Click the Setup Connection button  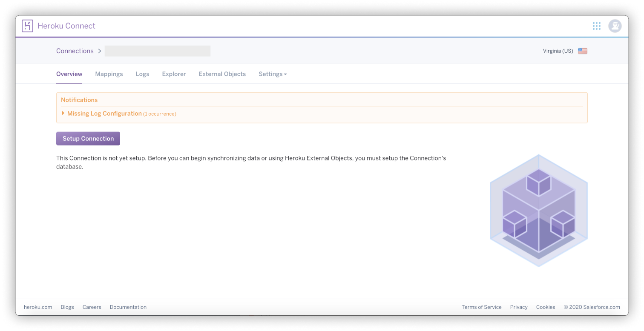(x=88, y=139)
